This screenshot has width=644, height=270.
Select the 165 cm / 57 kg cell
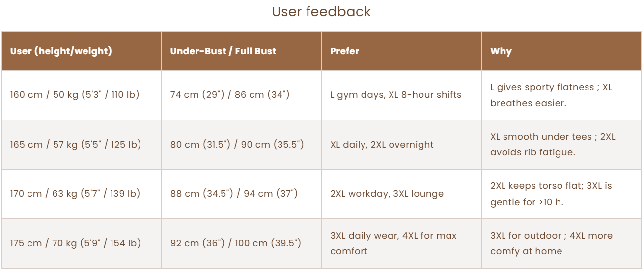point(76,145)
